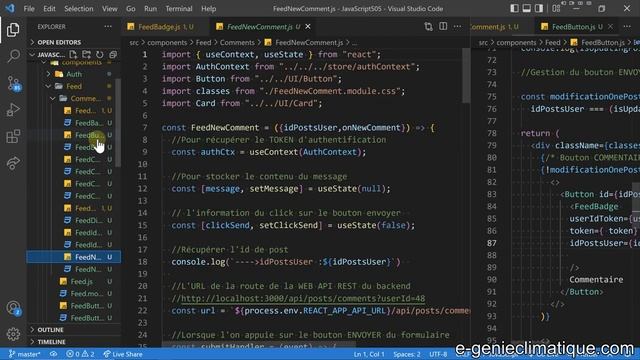
Task: Open changes compare icon in editor toolbar
Action: tap(428, 27)
